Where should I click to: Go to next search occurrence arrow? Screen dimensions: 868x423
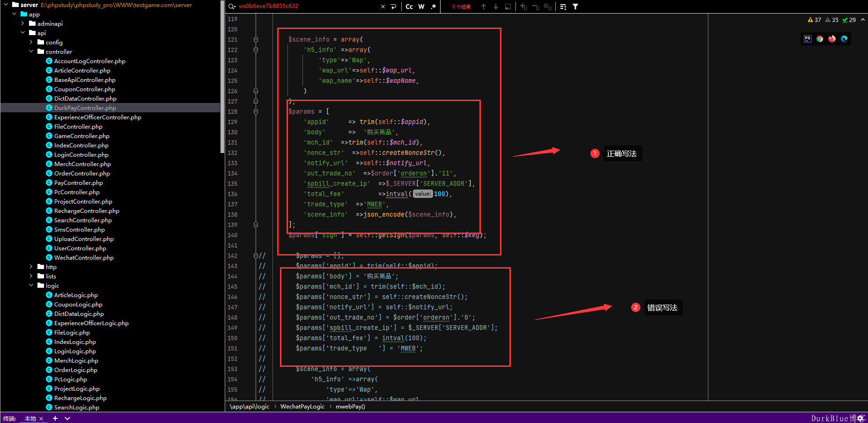[x=496, y=7]
